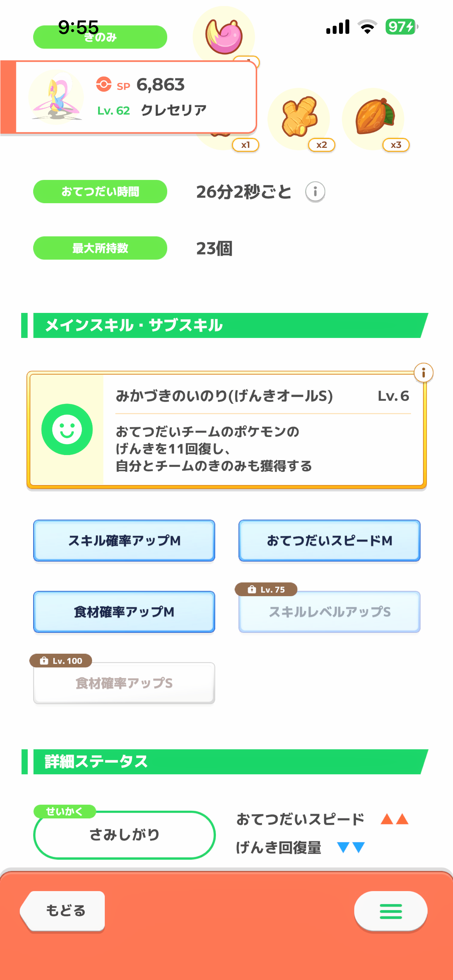Select the ginger ingredient icon
This screenshot has width=453, height=980.
pos(299,118)
